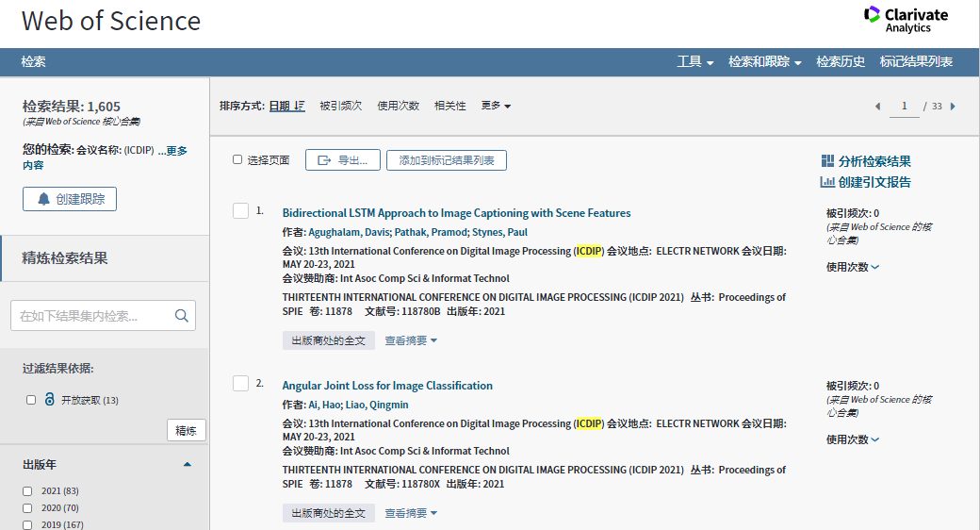Screen dimensions: 980x530
Task: Click the page number input box
Action: click(x=904, y=107)
